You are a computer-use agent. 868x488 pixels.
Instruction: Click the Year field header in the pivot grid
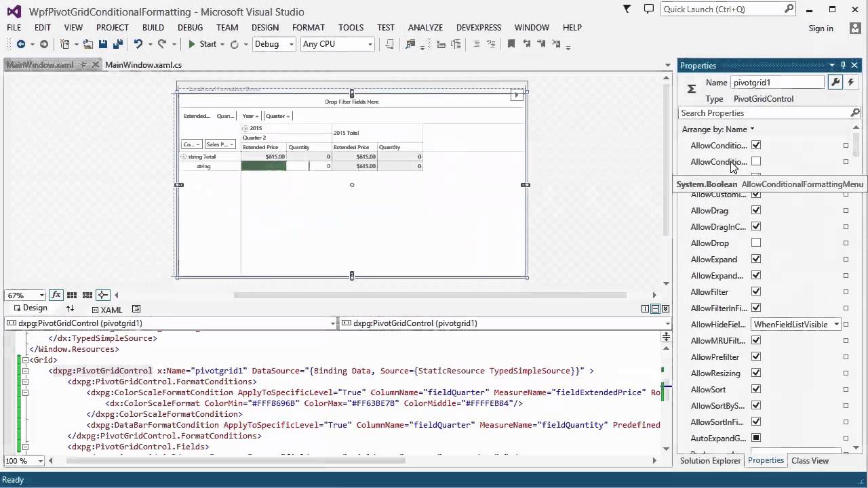pos(251,116)
